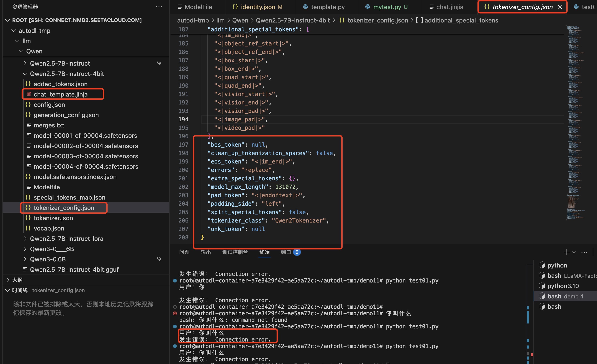Screen dimensions: 597x364
Task: Click symlink arrow icon beside Qwen2.5-7B-Instruct
Action: point(159,63)
